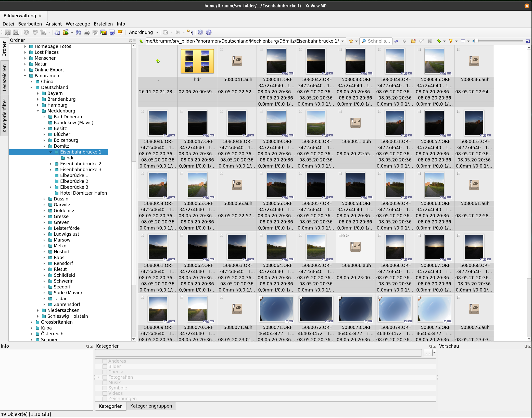Click the print icon in toolbar
Viewport: 532px width, 418px height.
coord(87,32)
